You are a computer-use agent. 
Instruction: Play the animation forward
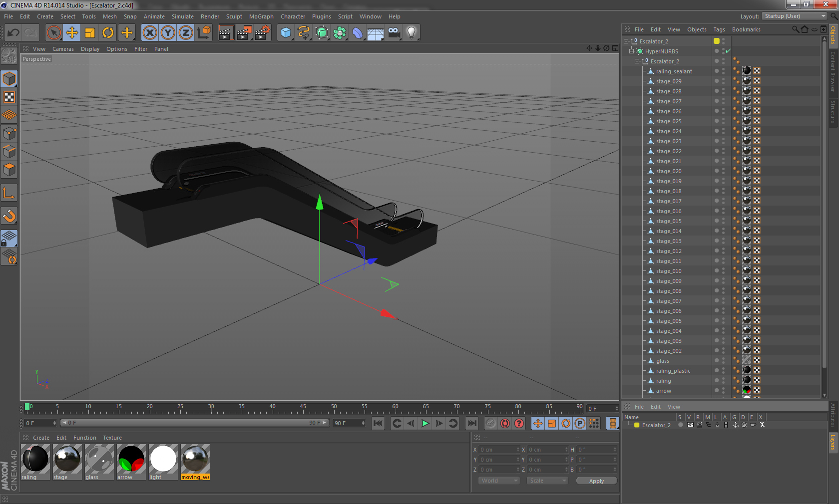425,423
